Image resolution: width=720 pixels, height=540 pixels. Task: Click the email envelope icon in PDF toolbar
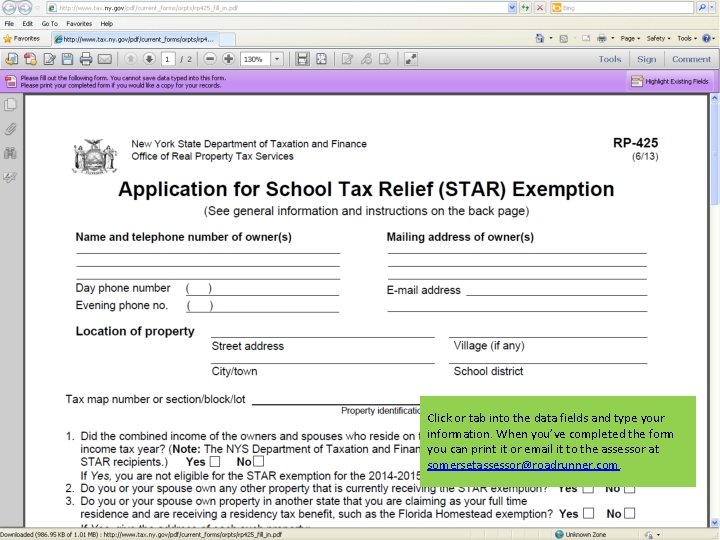coord(105,59)
